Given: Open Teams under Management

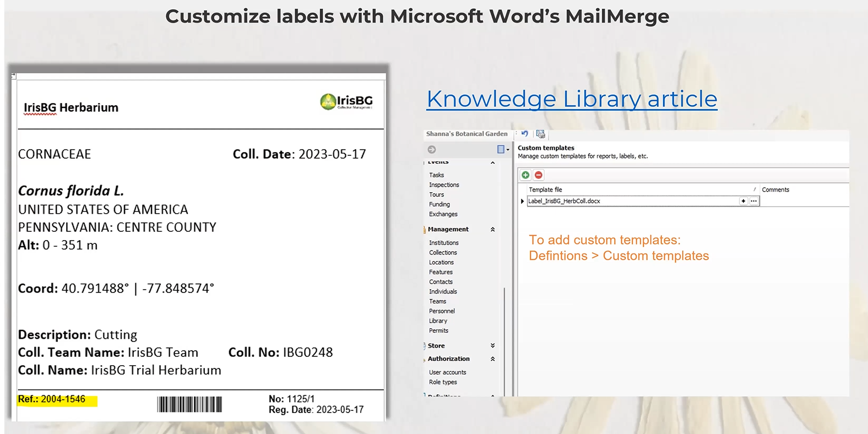Looking at the screenshot, I should [x=437, y=301].
